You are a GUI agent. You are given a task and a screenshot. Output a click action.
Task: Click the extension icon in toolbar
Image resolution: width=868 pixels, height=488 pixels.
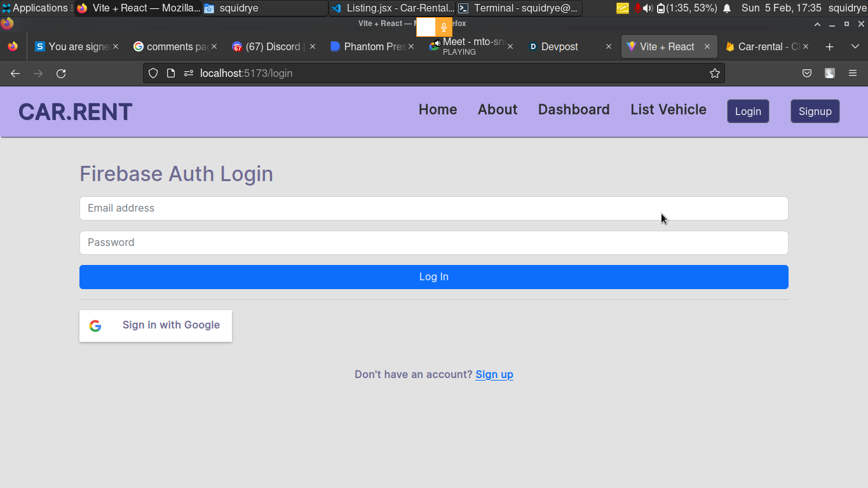click(x=830, y=73)
